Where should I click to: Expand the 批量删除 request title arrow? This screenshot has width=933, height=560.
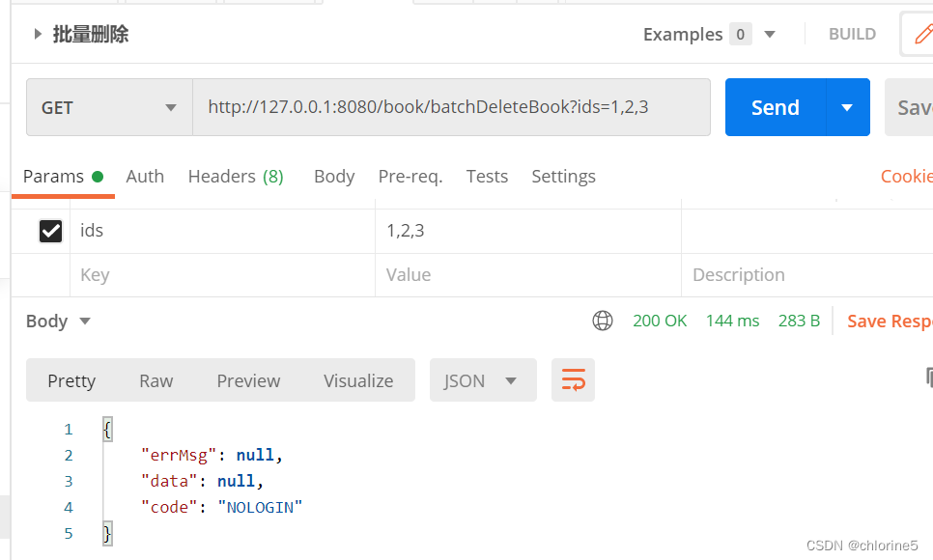point(38,34)
